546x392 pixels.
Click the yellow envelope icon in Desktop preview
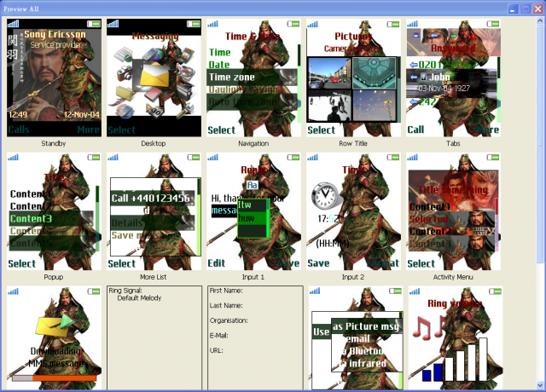point(154,75)
